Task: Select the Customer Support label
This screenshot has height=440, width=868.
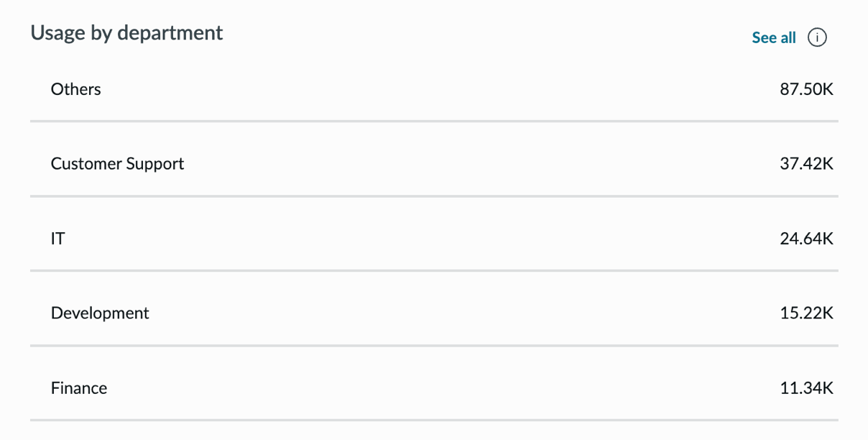Action: 117,164
